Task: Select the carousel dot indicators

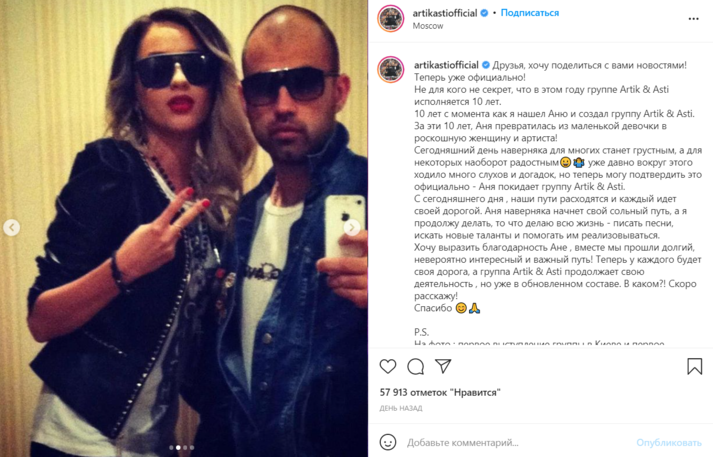Action: point(181,447)
